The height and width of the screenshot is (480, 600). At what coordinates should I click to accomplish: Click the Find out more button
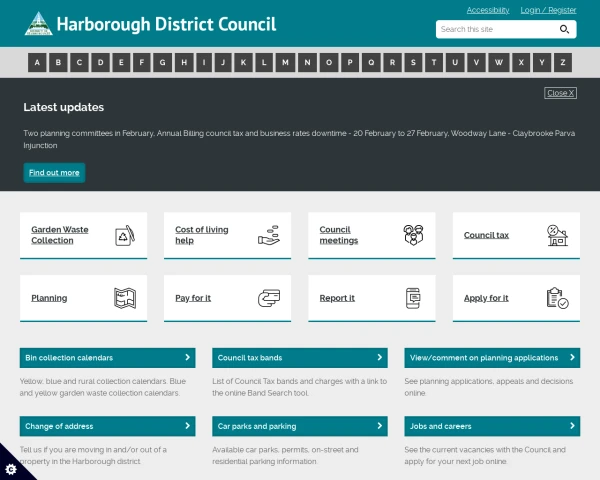[54, 173]
